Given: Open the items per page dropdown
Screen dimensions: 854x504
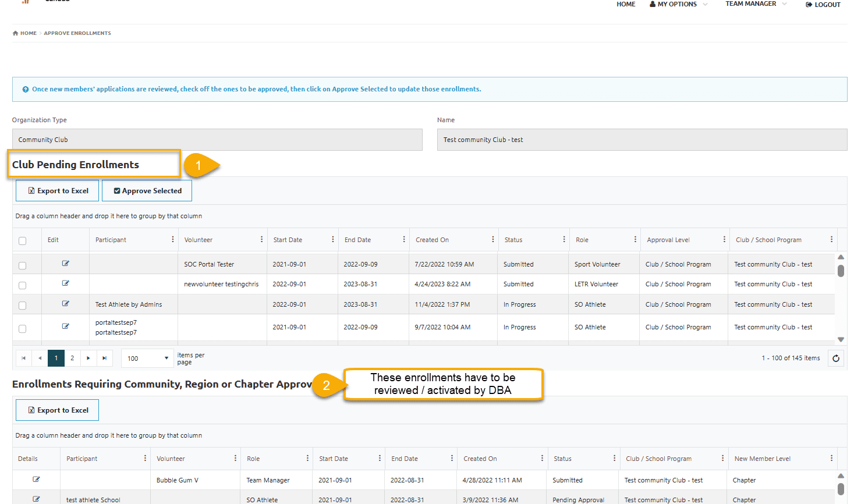Looking at the screenshot, I should (148, 359).
